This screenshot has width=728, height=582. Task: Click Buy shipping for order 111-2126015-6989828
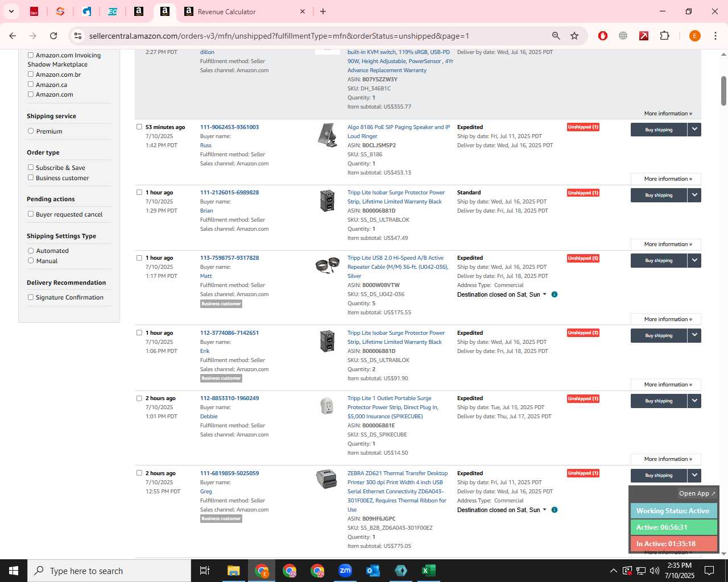pyautogui.click(x=659, y=195)
